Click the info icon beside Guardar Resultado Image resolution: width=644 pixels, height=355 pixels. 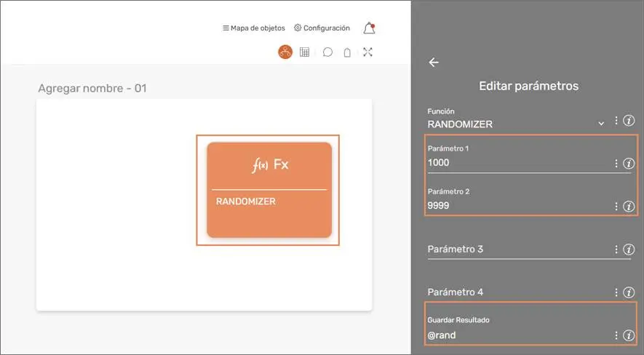(629, 335)
